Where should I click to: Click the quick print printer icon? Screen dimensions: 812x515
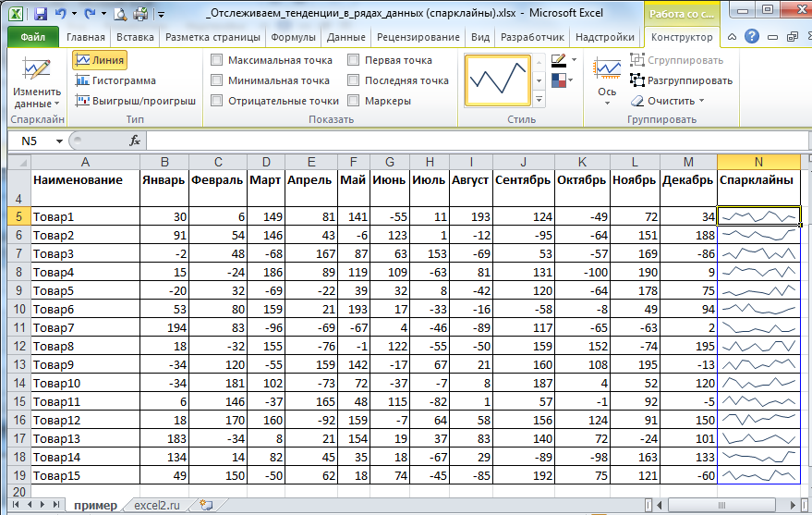click(141, 14)
